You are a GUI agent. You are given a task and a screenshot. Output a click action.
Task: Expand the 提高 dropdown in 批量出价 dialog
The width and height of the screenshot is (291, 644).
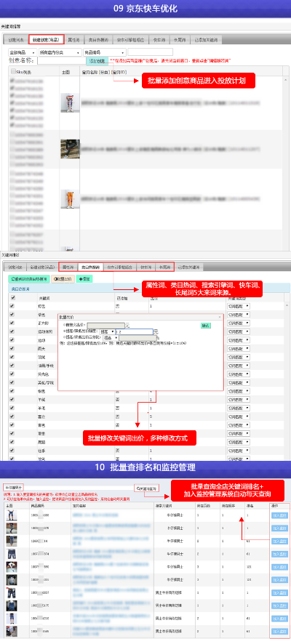pos(107,331)
